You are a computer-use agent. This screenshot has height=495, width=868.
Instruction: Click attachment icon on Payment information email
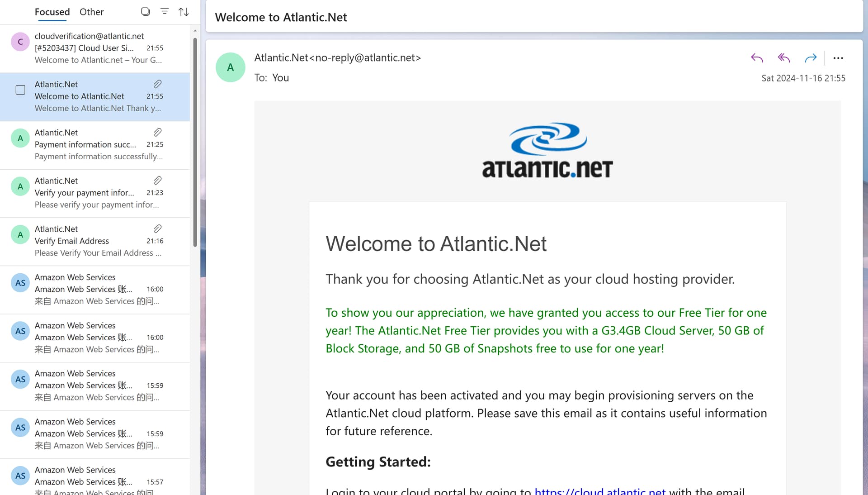coord(157,133)
